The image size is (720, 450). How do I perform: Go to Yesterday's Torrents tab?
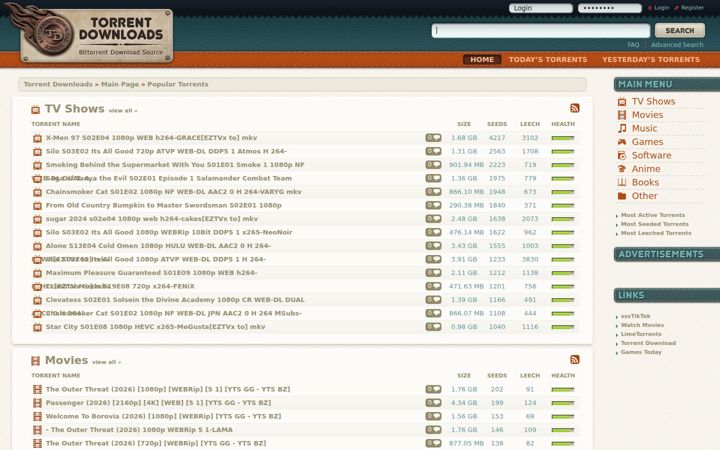pos(651,60)
